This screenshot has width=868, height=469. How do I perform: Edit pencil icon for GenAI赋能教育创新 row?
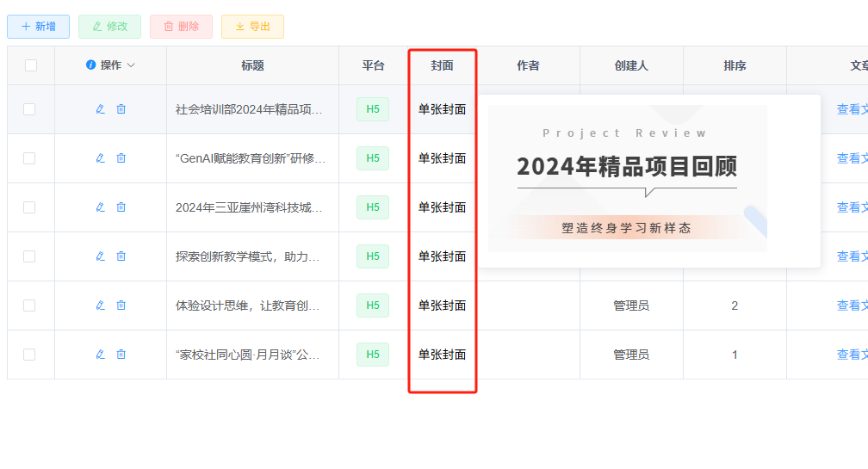coord(100,158)
